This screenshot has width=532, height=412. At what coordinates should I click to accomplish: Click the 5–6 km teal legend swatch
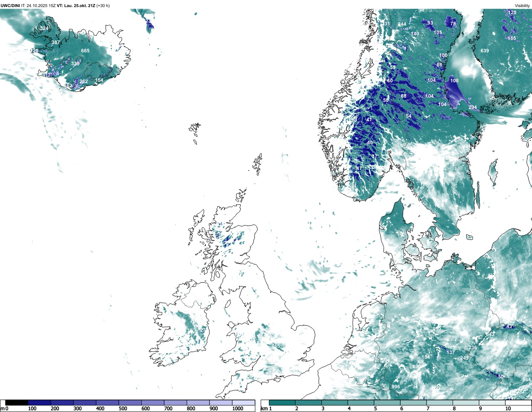(x=387, y=402)
